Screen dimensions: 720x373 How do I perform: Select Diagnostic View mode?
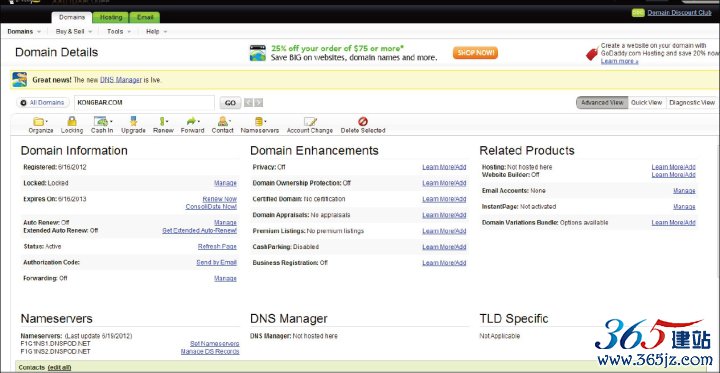pyautogui.click(x=692, y=103)
